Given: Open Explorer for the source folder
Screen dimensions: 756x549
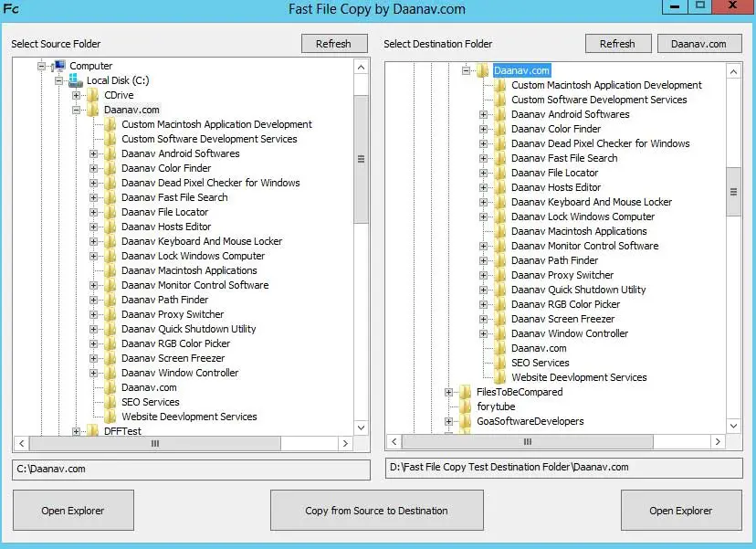Looking at the screenshot, I should point(73,511).
